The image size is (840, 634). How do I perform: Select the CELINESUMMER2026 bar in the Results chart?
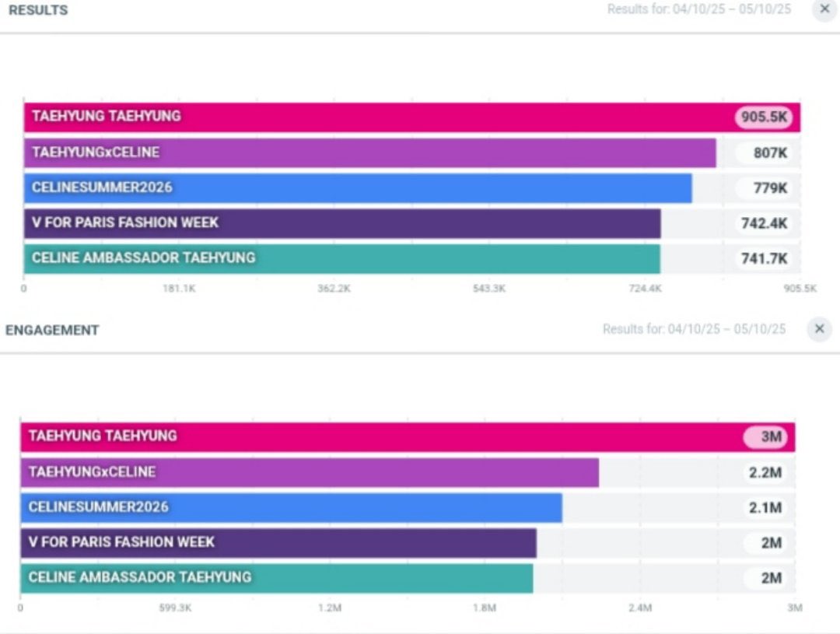click(358, 188)
